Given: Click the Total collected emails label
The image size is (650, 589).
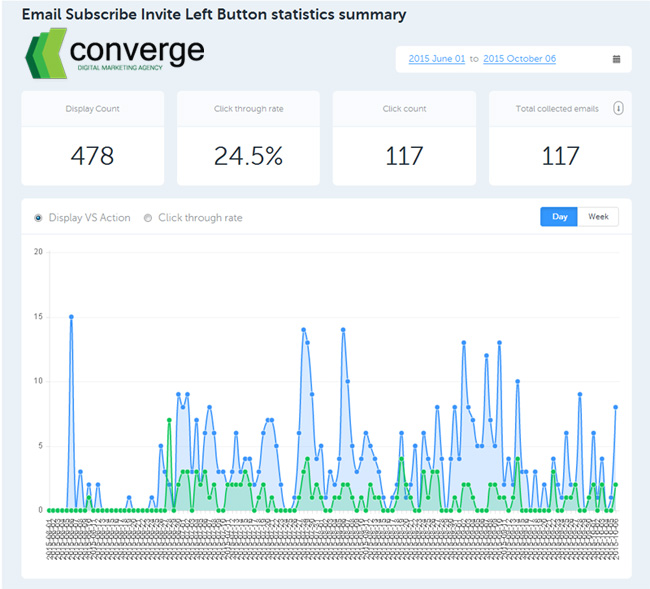Looking at the screenshot, I should pyautogui.click(x=557, y=109).
